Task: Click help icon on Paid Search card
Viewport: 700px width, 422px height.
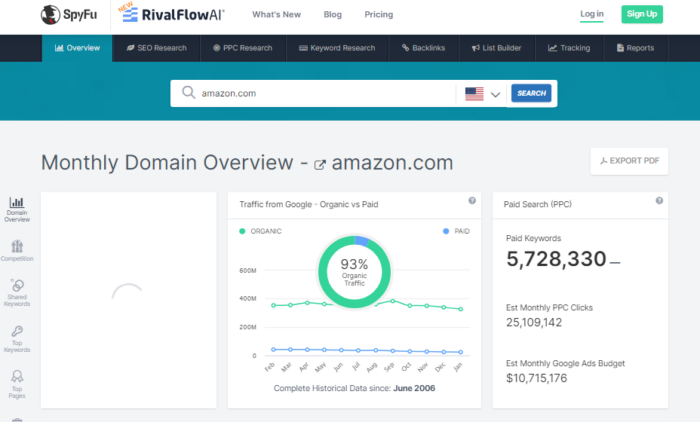Action: click(659, 201)
